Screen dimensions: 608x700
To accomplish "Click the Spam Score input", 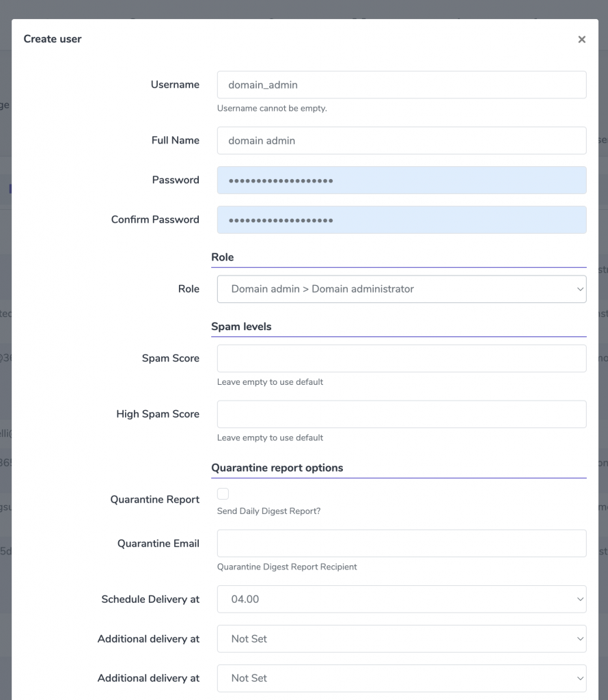I will 402,358.
